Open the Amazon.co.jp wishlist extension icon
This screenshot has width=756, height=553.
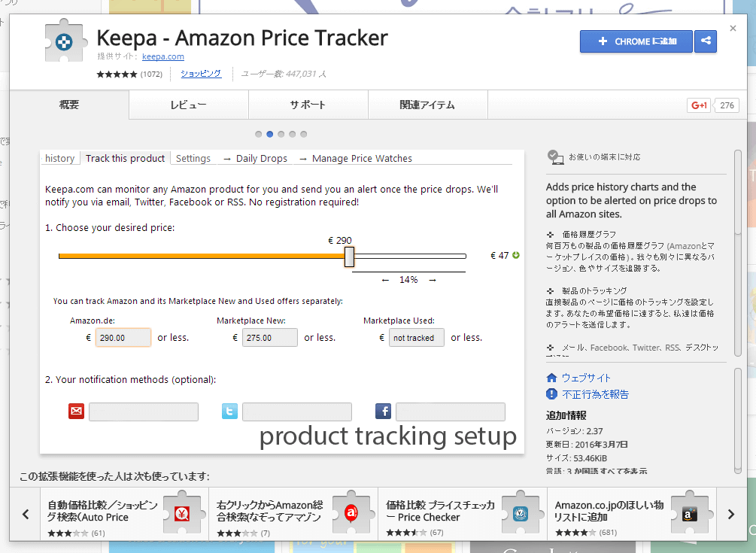coord(690,514)
